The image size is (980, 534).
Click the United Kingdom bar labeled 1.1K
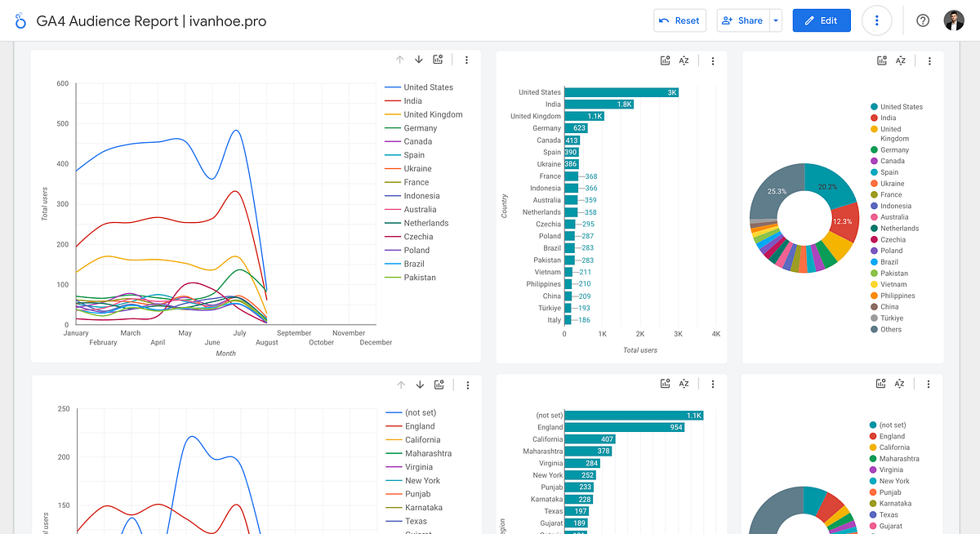pyautogui.click(x=584, y=116)
